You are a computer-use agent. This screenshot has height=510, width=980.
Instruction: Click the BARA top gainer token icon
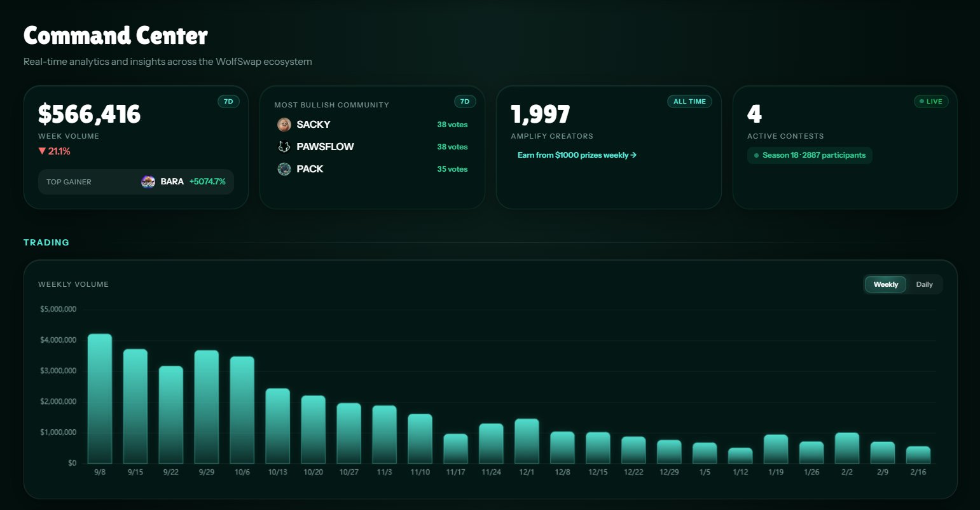pos(148,182)
